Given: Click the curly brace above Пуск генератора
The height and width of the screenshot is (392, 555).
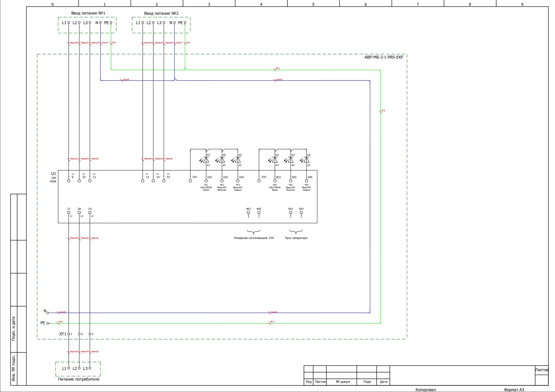Looking at the screenshot, I should point(296,232).
